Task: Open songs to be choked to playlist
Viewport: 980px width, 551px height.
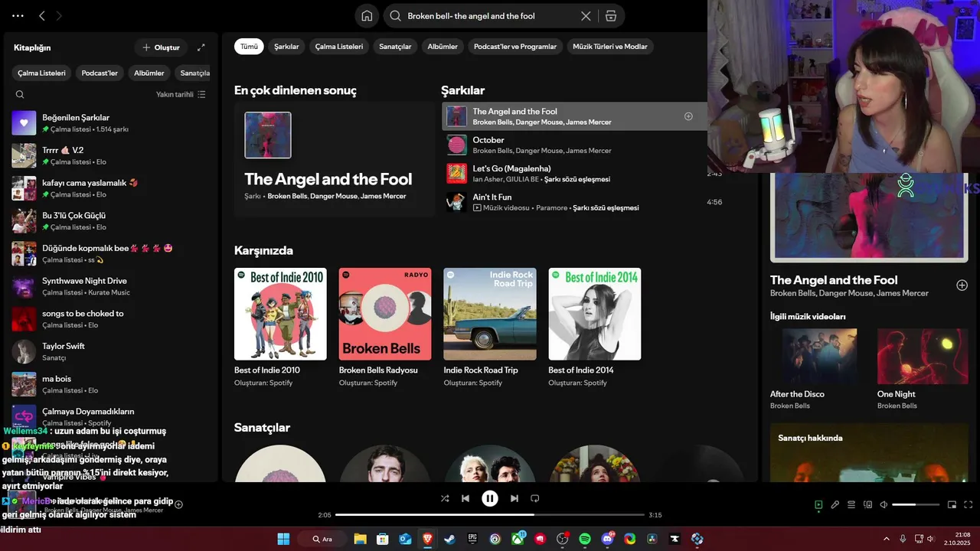Action: [111, 319]
